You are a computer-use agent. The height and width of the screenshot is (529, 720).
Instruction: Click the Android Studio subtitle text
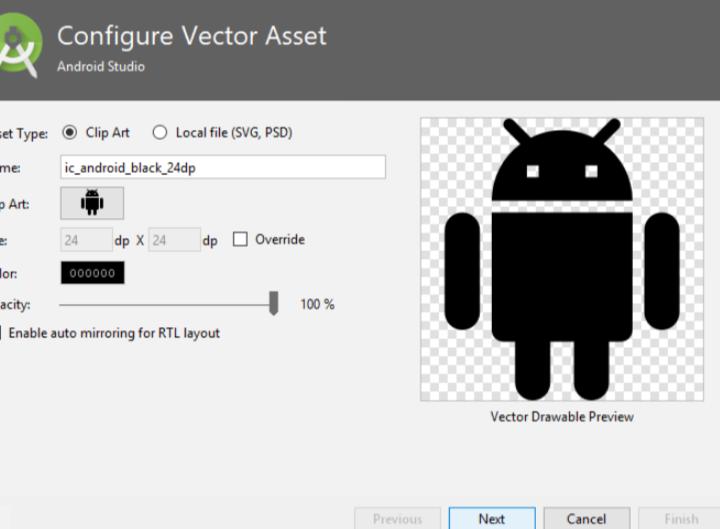(x=101, y=67)
